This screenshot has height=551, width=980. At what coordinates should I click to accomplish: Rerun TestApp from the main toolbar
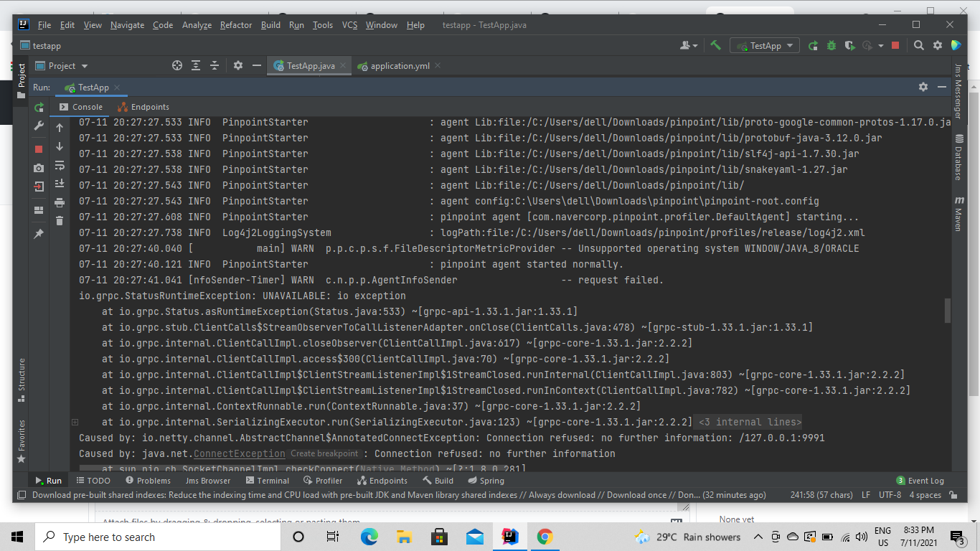(813, 45)
